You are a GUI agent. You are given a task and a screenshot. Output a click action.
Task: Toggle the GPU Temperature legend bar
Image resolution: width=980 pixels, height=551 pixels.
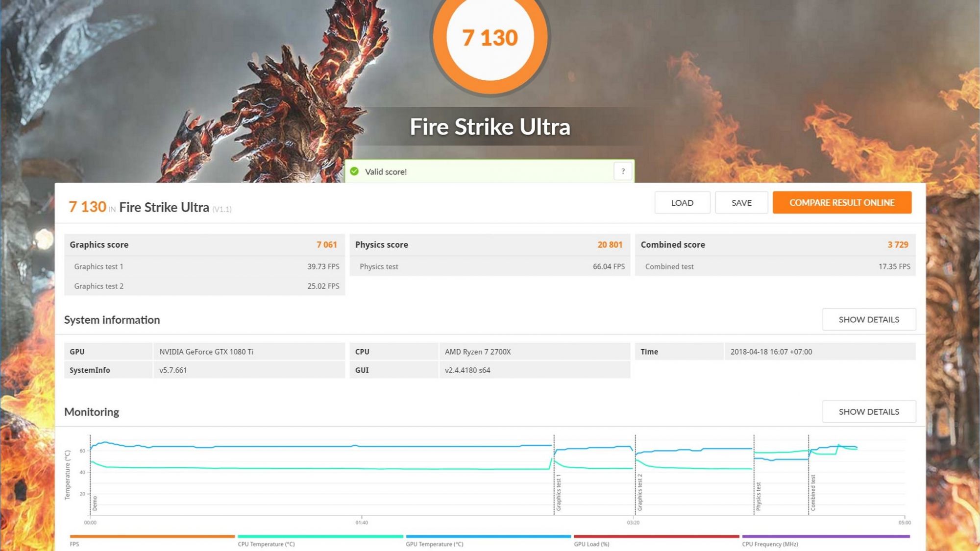[x=489, y=537]
